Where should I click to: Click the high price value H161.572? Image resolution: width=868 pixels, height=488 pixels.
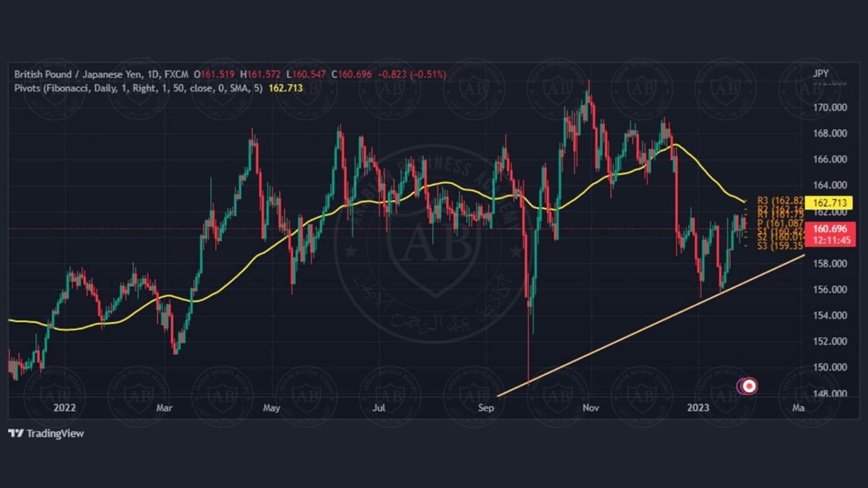260,74
